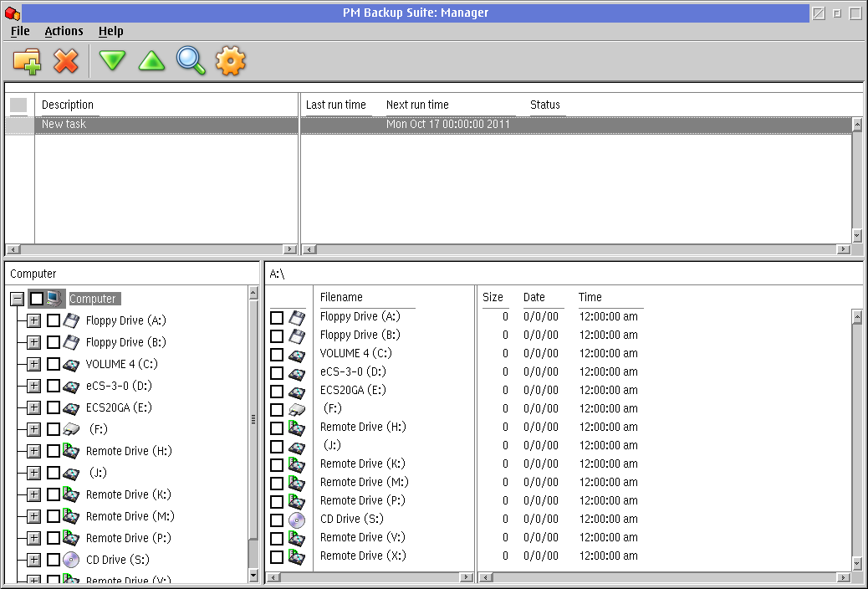The width and height of the screenshot is (868, 589).
Task: Click the magnifying glass search icon
Action: click(x=191, y=61)
